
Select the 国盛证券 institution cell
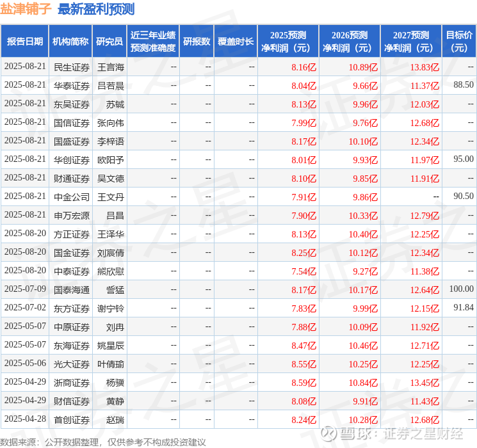(72, 141)
